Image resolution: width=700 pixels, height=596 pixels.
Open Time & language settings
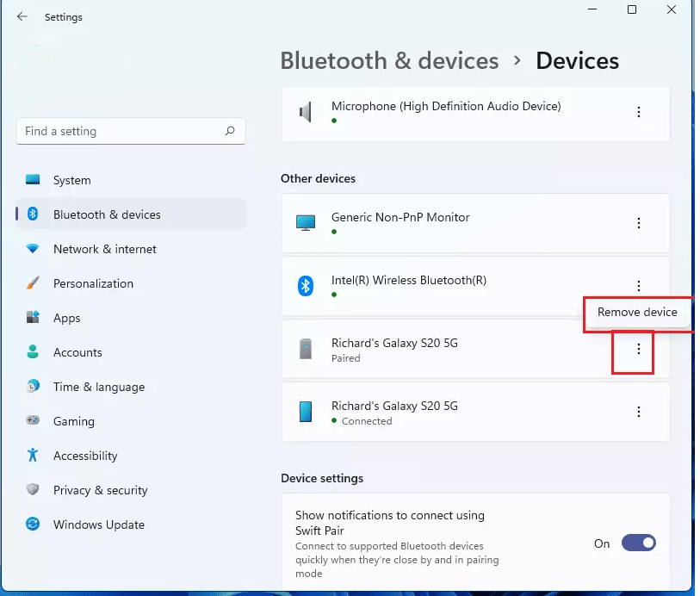click(x=131, y=387)
